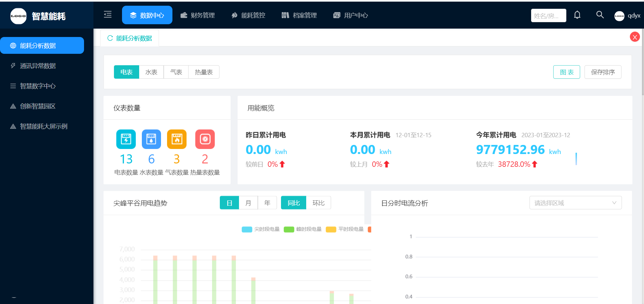The height and width of the screenshot is (304, 644).
Task: Refresh the 能耗分析数据 tab icon
Action: click(x=110, y=38)
